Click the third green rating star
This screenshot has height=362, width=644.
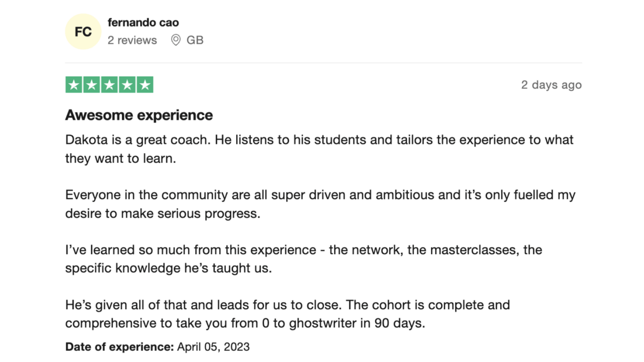(109, 85)
